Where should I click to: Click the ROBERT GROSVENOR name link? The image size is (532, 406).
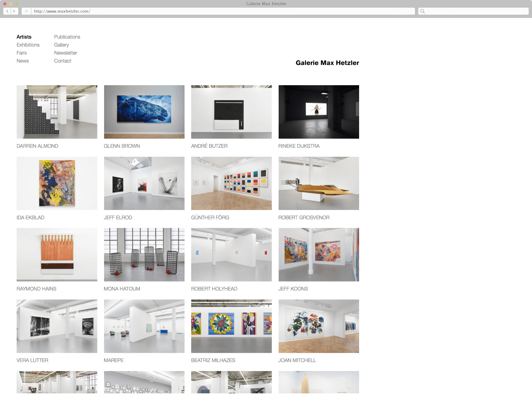[x=304, y=218]
